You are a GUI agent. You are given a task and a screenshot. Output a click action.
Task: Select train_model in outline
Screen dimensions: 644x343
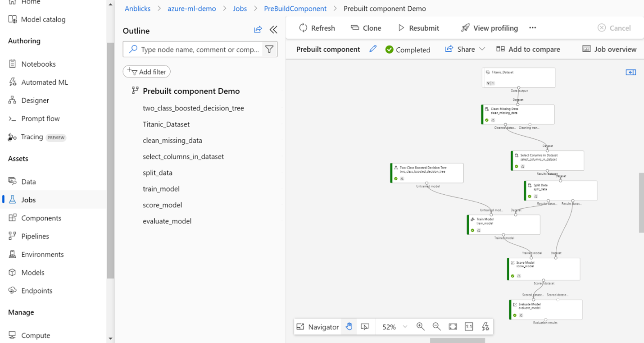pos(161,189)
